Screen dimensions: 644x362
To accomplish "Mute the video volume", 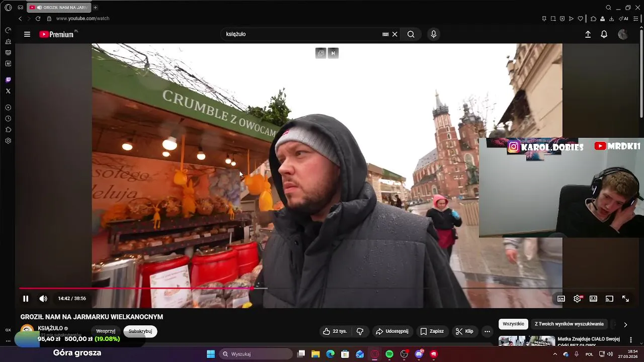I will [43, 299].
